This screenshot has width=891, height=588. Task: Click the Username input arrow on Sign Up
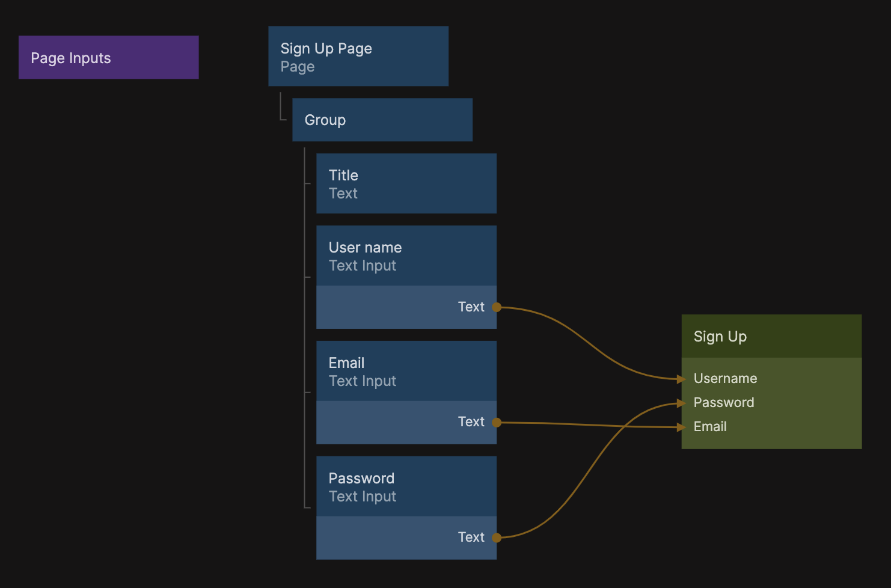[681, 379]
